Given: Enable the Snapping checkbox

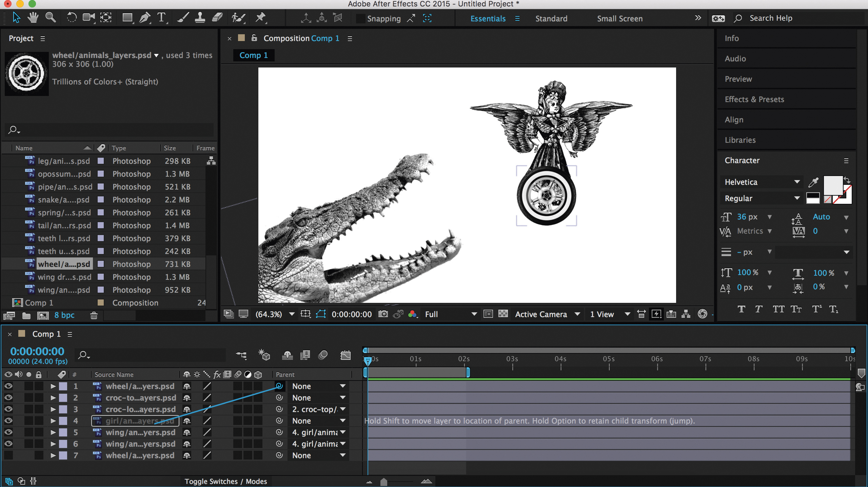Looking at the screenshot, I should (x=360, y=19).
